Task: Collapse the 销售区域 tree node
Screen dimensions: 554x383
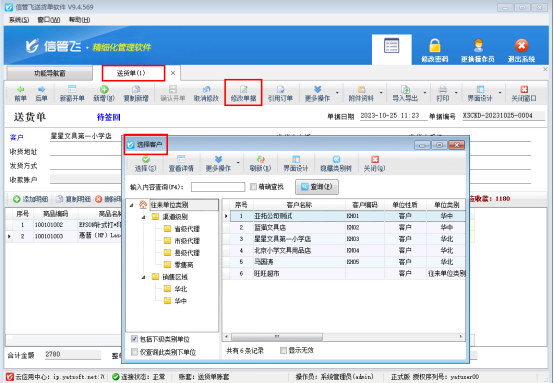Action: [x=144, y=277]
